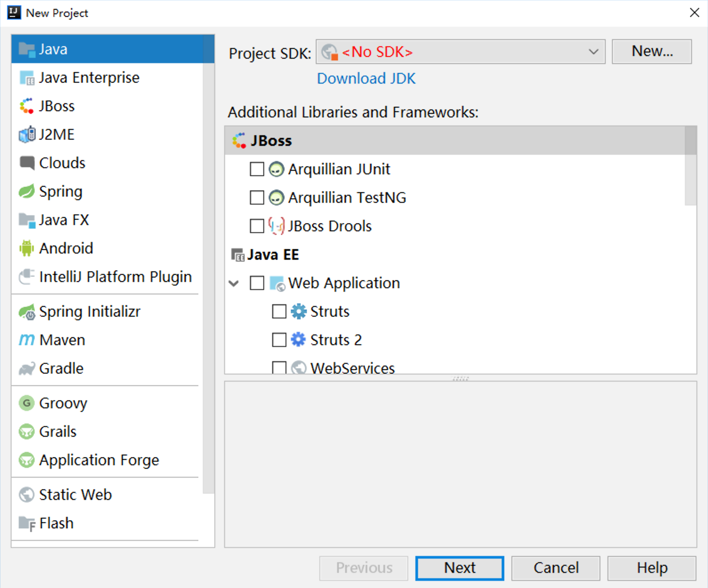Choose Spring project type label
The image size is (708, 588).
60,192
